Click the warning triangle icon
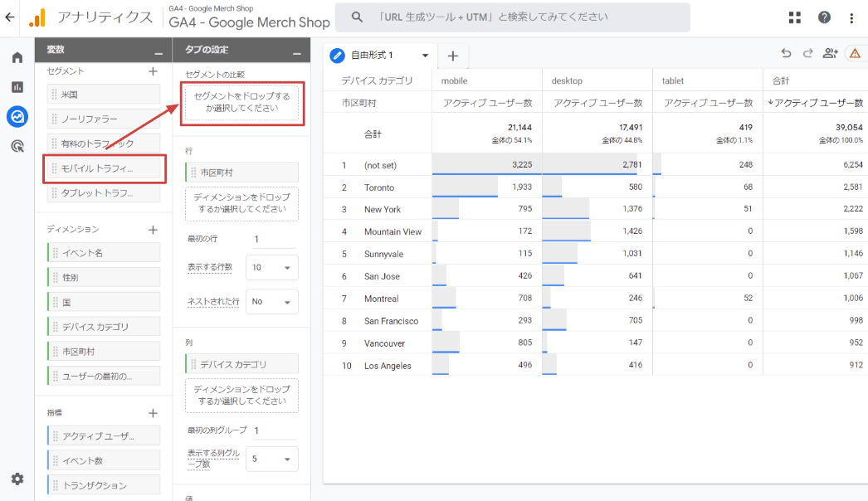The height and width of the screenshot is (501, 868). click(x=856, y=54)
